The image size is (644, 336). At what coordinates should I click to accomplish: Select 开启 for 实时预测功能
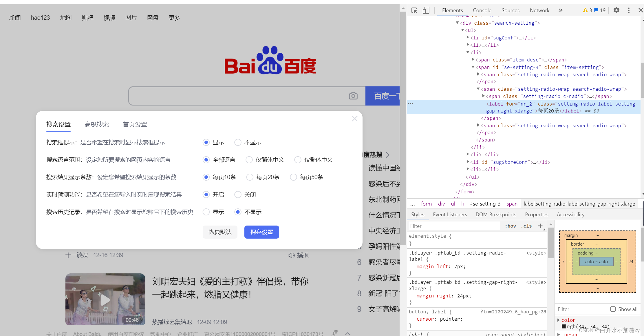206,195
